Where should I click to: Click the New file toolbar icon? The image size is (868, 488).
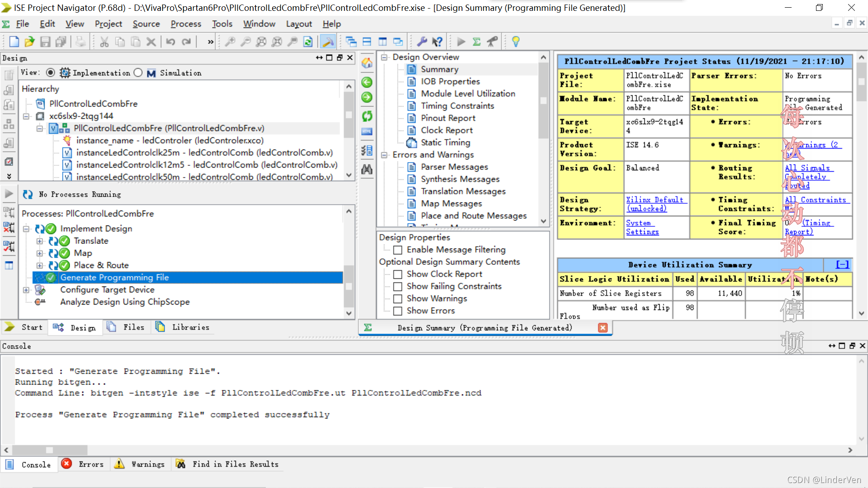coord(14,42)
